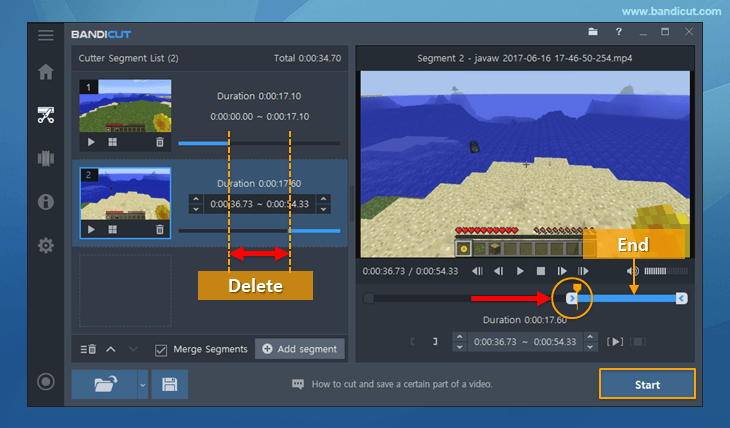This screenshot has width=730, height=428.
Task: Stop the video playback
Action: pos(541,271)
